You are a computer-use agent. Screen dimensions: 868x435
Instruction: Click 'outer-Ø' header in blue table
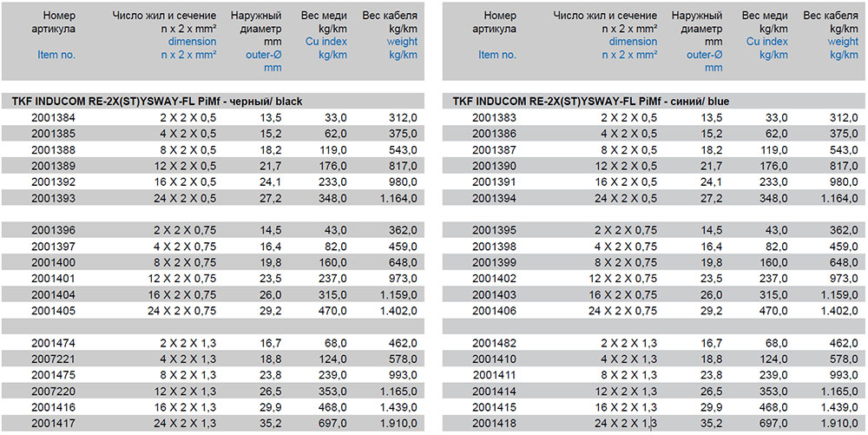(x=704, y=55)
